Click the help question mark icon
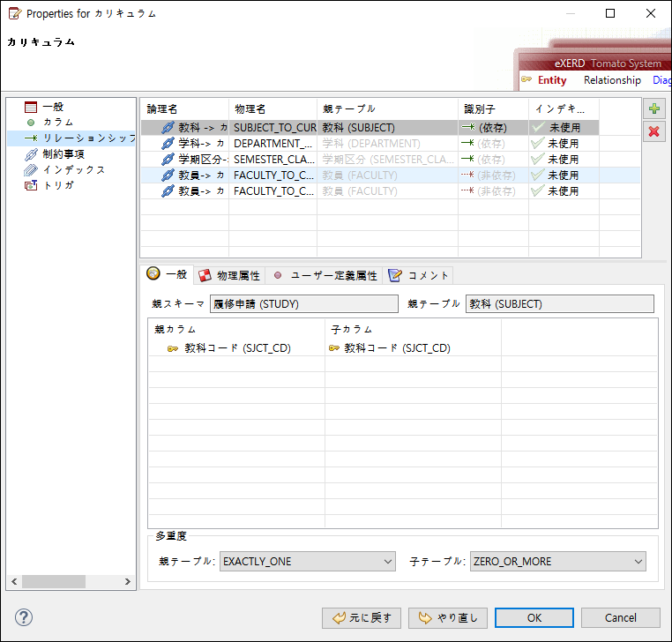The image size is (672, 642). point(24,616)
